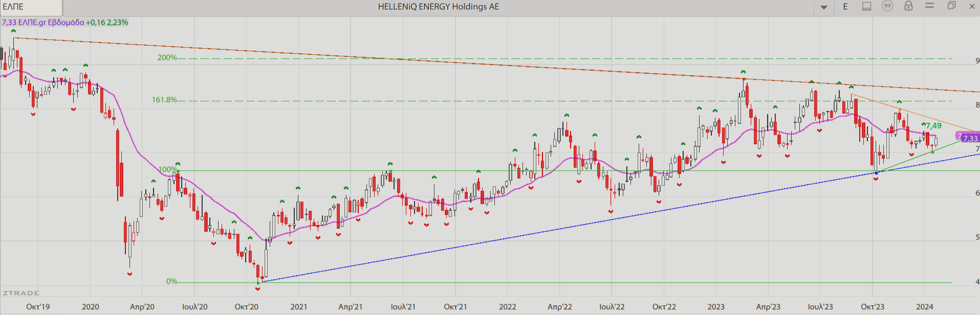Image resolution: width=980 pixels, height=315 pixels.
Task: Click the 2022 year label on time axis
Action: tap(508, 307)
